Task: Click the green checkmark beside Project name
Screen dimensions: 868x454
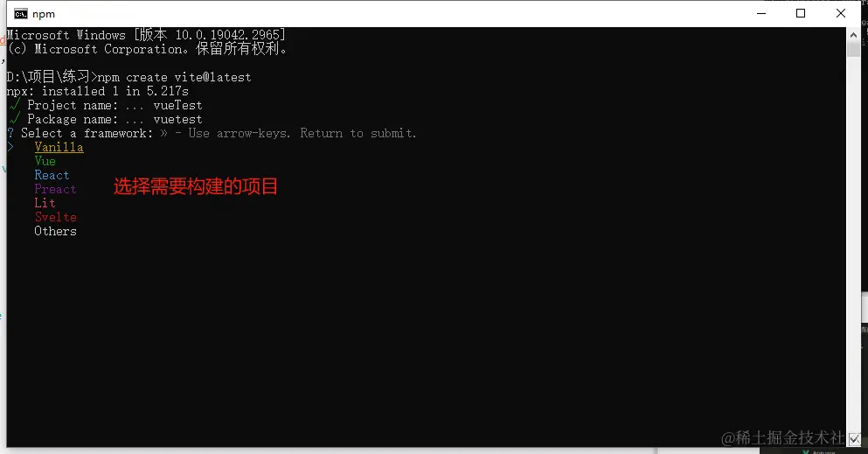Action: (x=15, y=105)
